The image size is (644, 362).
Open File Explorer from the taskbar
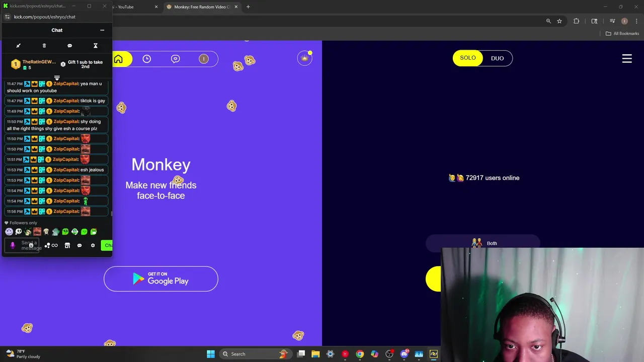click(315, 354)
